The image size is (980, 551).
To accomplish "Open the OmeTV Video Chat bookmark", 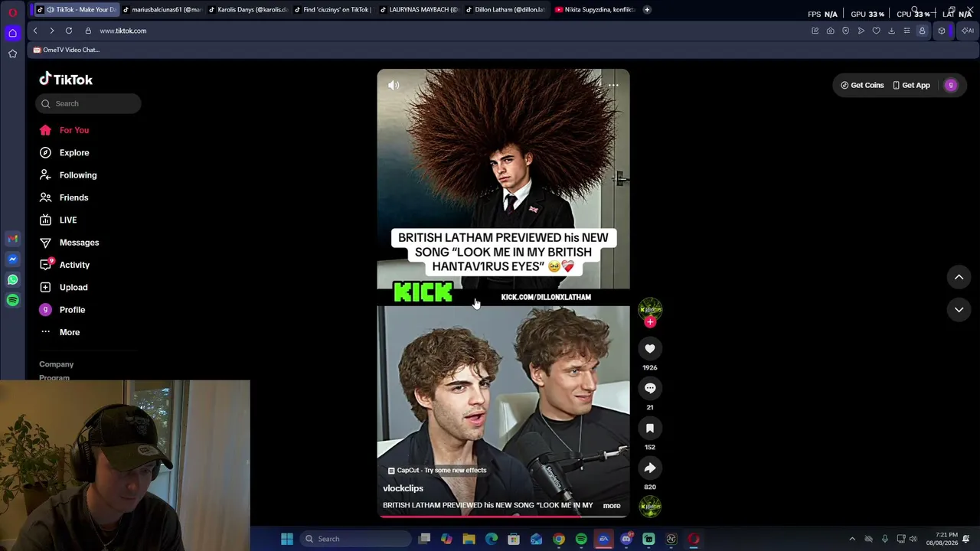I will click(x=66, y=50).
